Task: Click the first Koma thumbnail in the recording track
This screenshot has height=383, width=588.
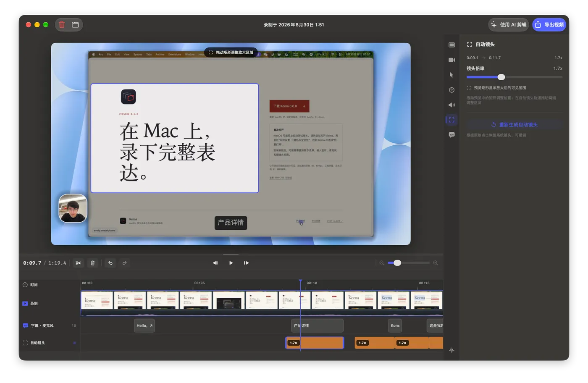Action: pyautogui.click(x=97, y=300)
